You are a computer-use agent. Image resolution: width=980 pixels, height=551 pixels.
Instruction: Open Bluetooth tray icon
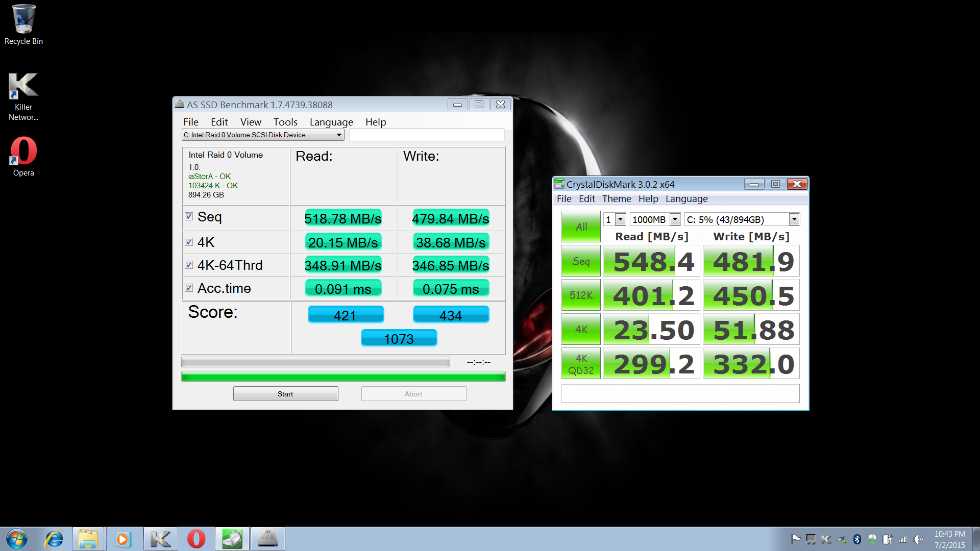[857, 539]
